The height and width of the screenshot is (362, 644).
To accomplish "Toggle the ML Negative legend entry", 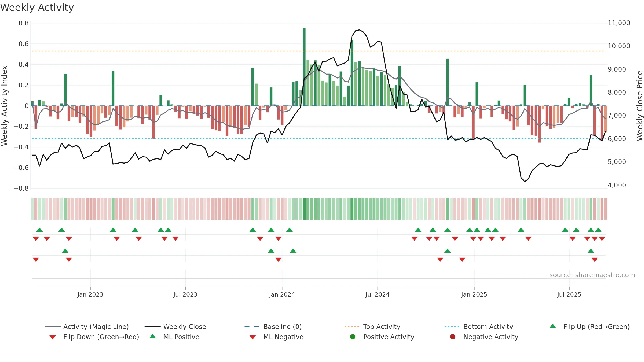I will pos(276,337).
